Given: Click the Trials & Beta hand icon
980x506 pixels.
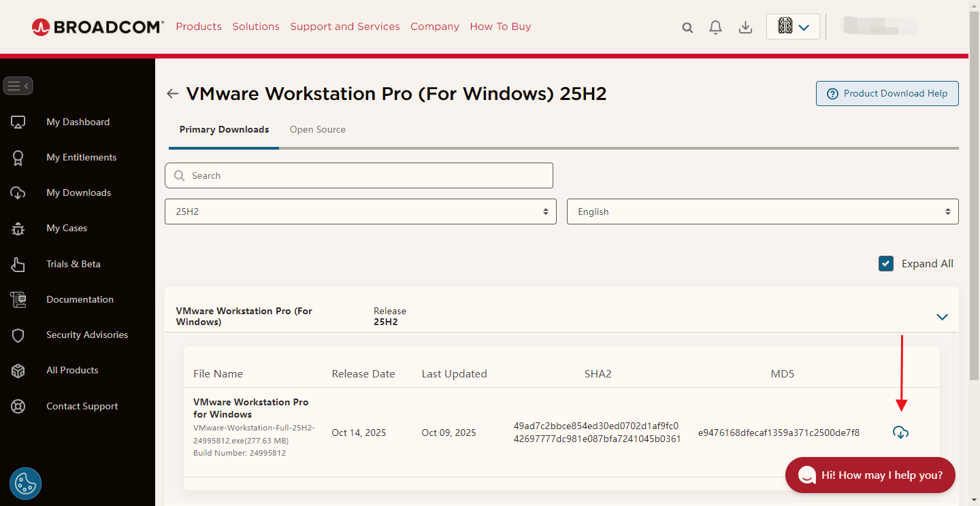Looking at the screenshot, I should pyautogui.click(x=18, y=264).
